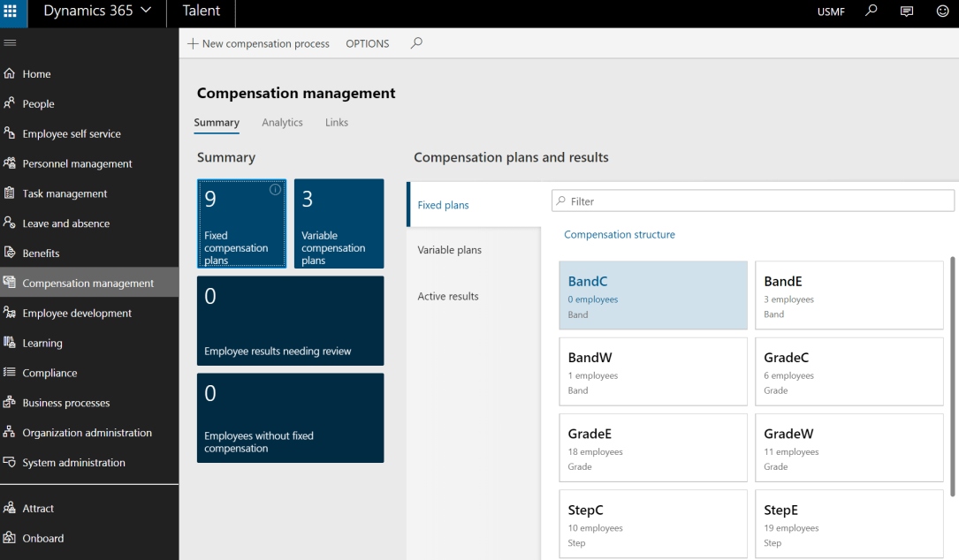The image size is (959, 560).
Task: Switch to the Analytics tab
Action: pyautogui.click(x=282, y=123)
